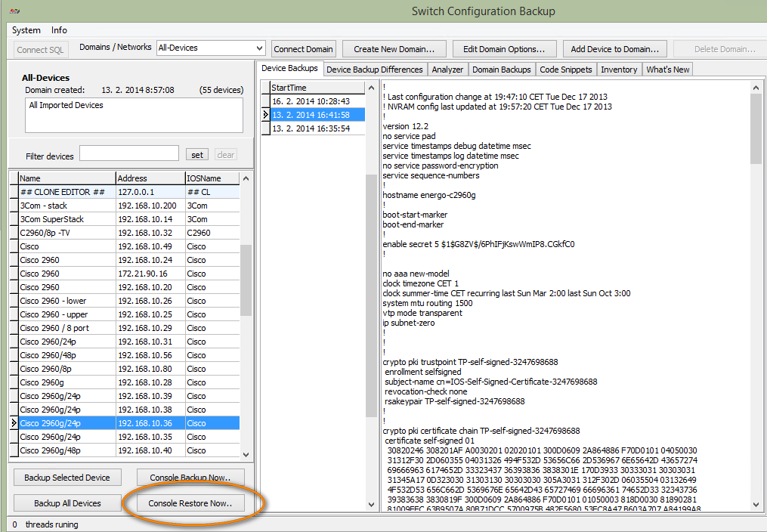Open the Inventory tab
The width and height of the screenshot is (767, 532).
[619, 70]
